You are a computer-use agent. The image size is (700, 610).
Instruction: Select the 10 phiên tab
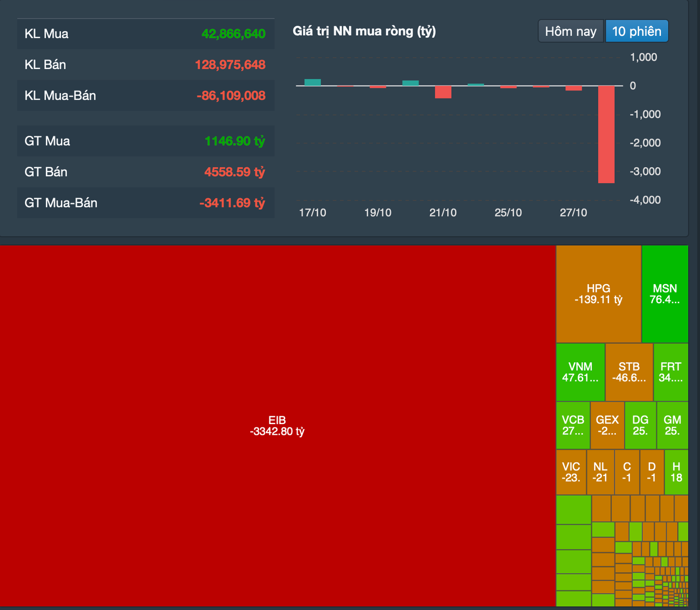tap(637, 31)
